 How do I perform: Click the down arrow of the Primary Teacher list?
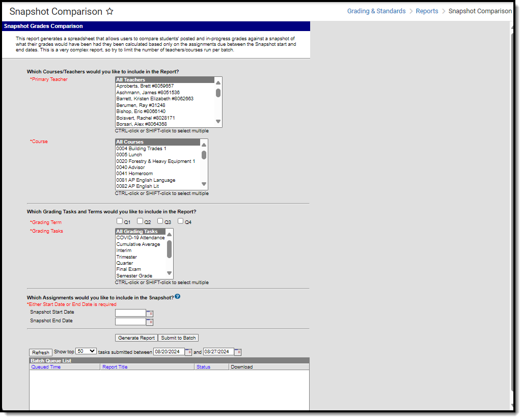point(218,122)
